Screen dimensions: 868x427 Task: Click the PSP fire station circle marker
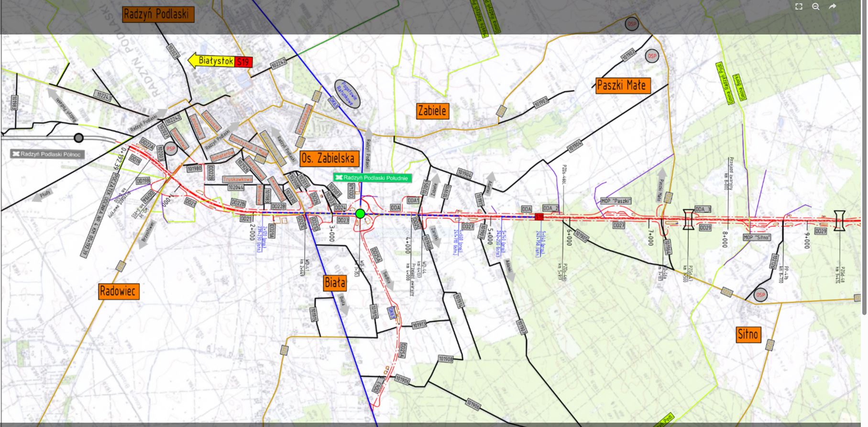click(x=171, y=149)
